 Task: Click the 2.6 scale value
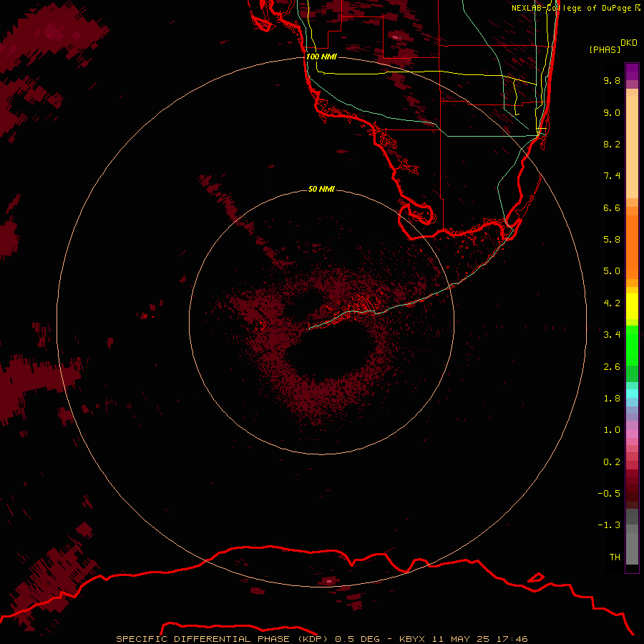pyautogui.click(x=612, y=367)
